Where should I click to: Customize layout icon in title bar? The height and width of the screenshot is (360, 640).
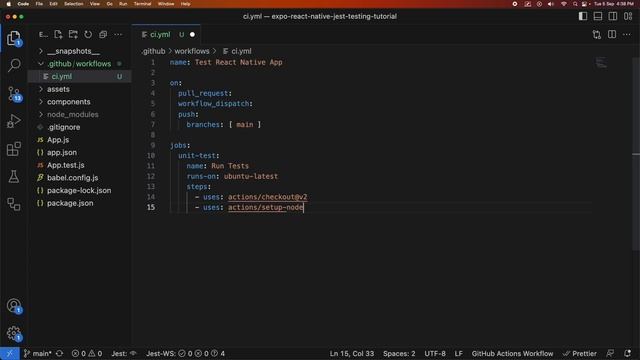coord(628,16)
